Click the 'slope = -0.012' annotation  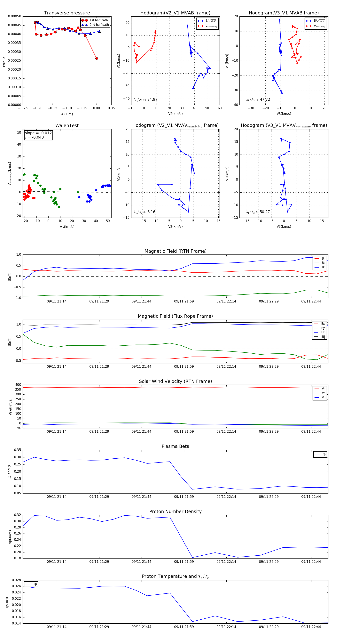tap(38, 133)
